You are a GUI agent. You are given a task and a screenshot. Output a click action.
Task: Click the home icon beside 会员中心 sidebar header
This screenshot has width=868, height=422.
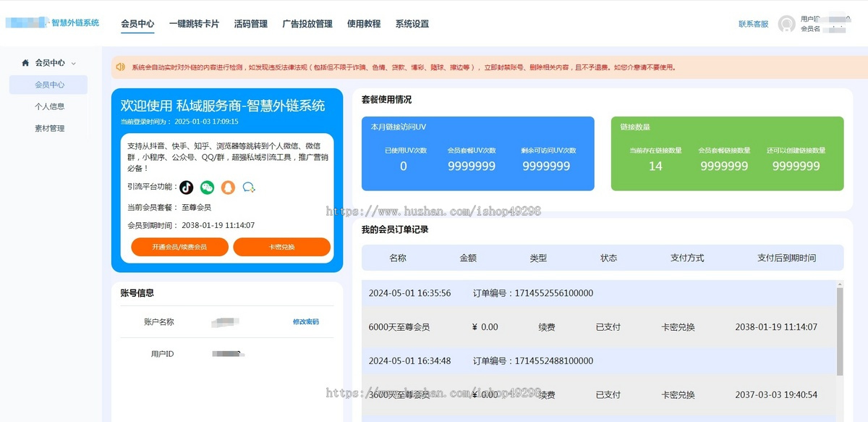[25, 62]
